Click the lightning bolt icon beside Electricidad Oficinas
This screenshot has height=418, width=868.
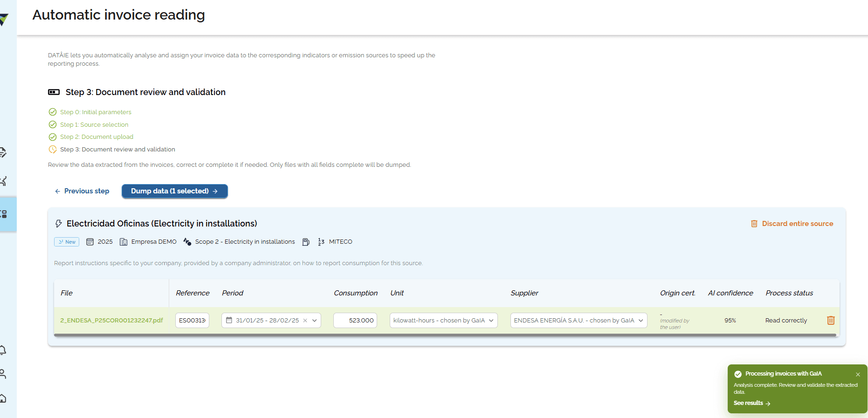(59, 224)
